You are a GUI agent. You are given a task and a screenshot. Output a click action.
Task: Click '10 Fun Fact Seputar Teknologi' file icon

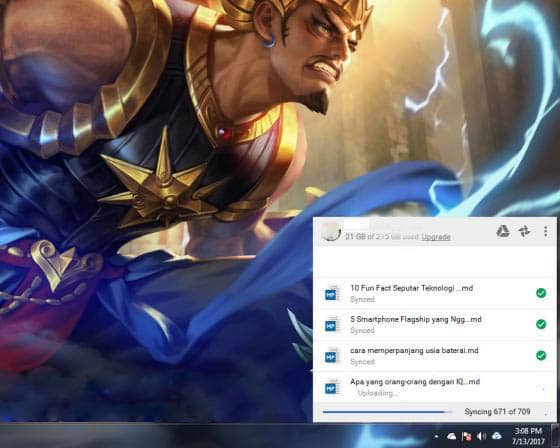pyautogui.click(x=332, y=293)
